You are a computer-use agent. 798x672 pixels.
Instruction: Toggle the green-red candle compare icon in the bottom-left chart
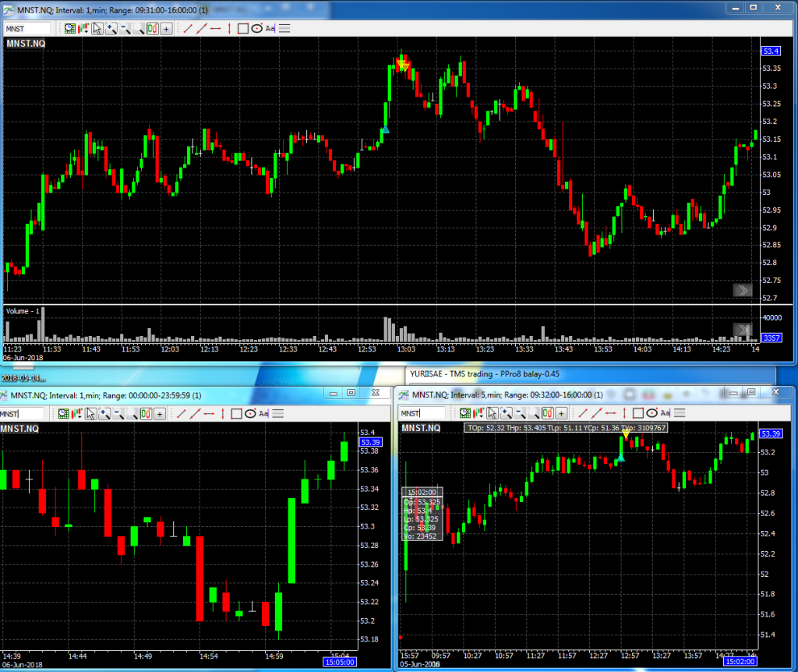(x=146, y=414)
